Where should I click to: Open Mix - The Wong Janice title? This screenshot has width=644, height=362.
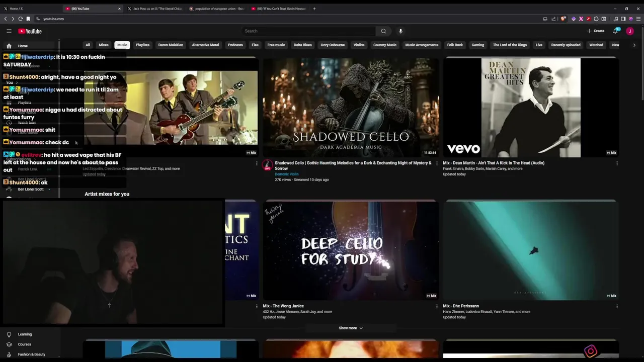[283, 306]
